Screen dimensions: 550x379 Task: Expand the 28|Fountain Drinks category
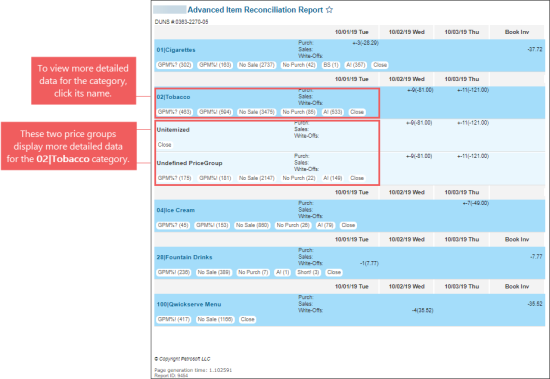(x=184, y=257)
